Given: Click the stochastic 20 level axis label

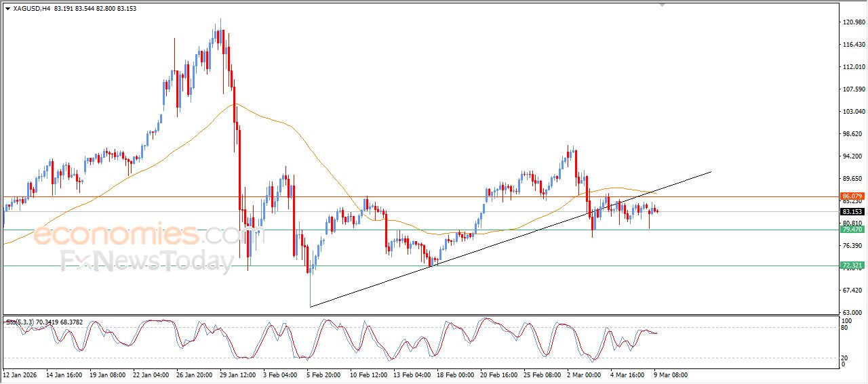Looking at the screenshot, I should [846, 358].
